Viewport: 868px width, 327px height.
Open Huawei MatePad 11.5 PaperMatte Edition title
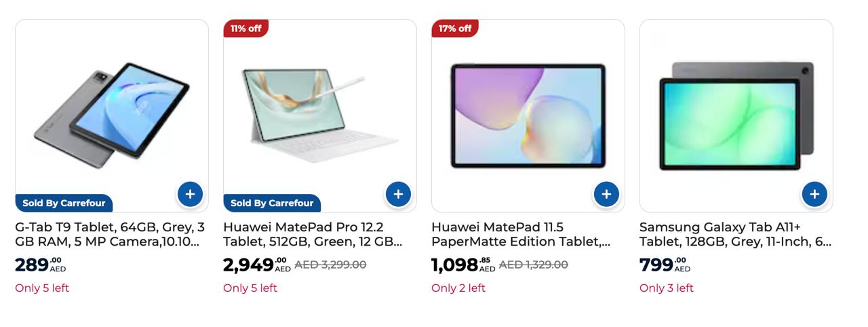click(521, 234)
